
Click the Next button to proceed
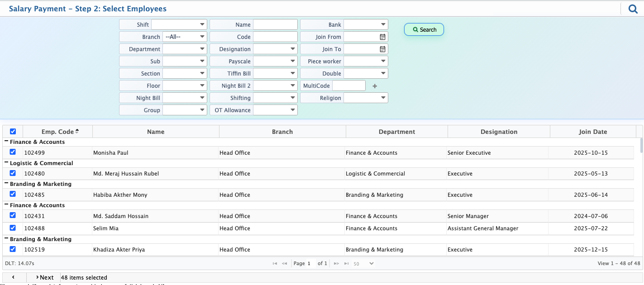(x=44, y=277)
